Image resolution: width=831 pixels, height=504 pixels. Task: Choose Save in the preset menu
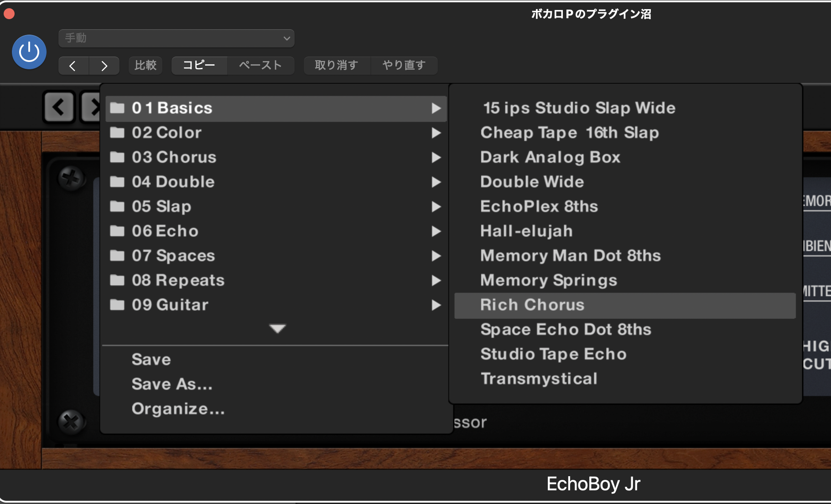(151, 360)
